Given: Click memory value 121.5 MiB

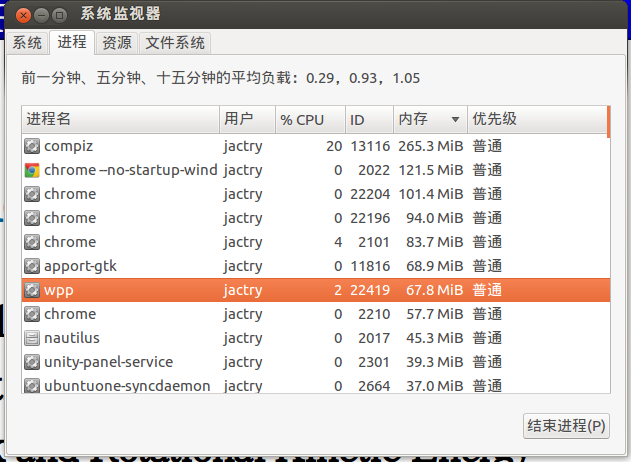Looking at the screenshot, I should pos(431,170).
